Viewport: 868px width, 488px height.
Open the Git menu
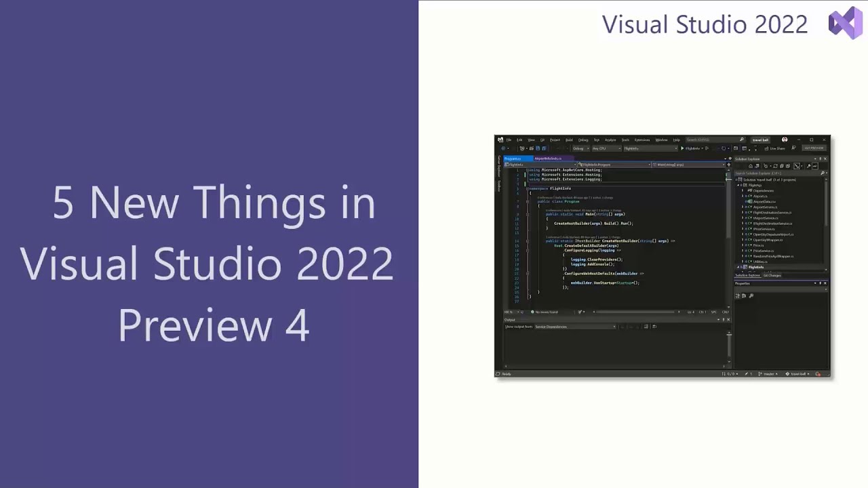point(542,140)
